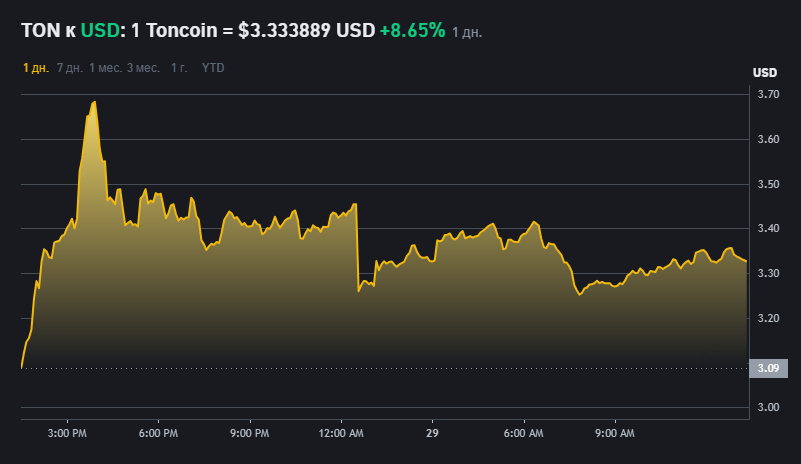
Task: Click the +8.65% price change value
Action: (x=412, y=31)
